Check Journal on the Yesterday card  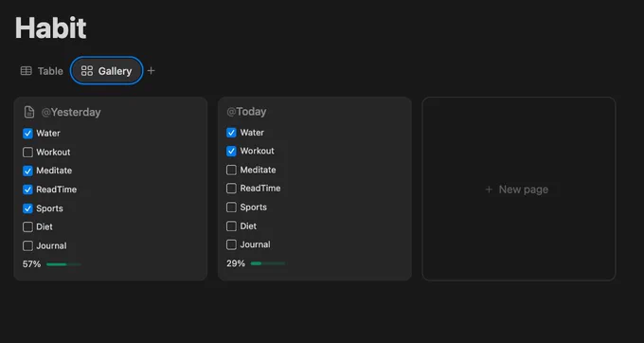point(27,246)
